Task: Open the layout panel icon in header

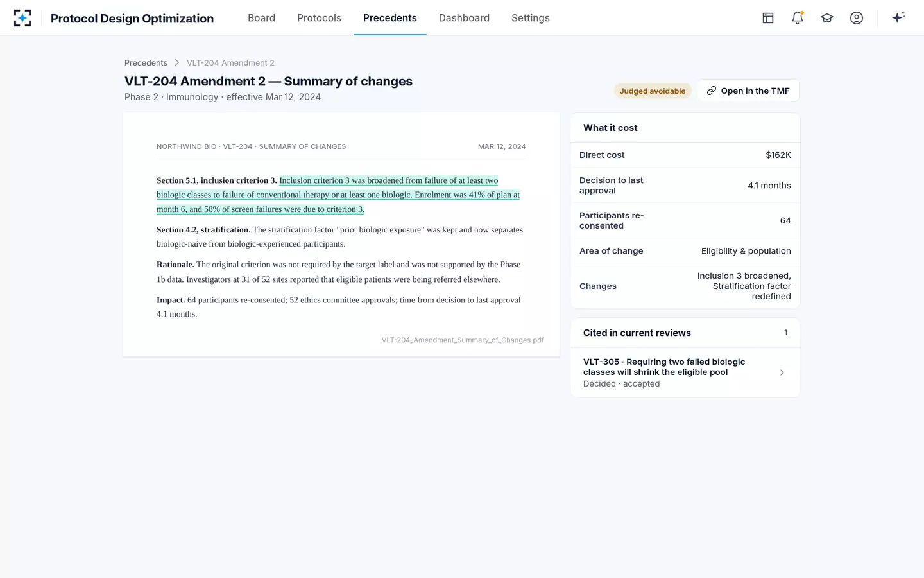Action: coord(768,18)
